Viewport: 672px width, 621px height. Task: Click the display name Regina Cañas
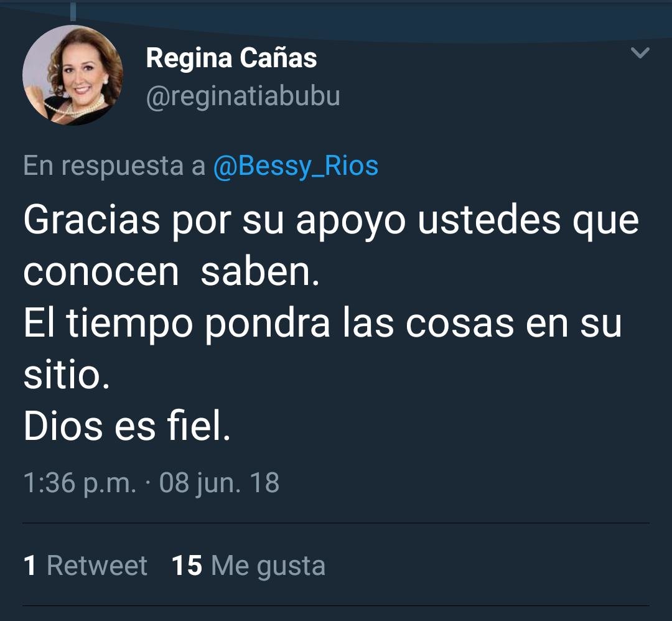coord(231,58)
